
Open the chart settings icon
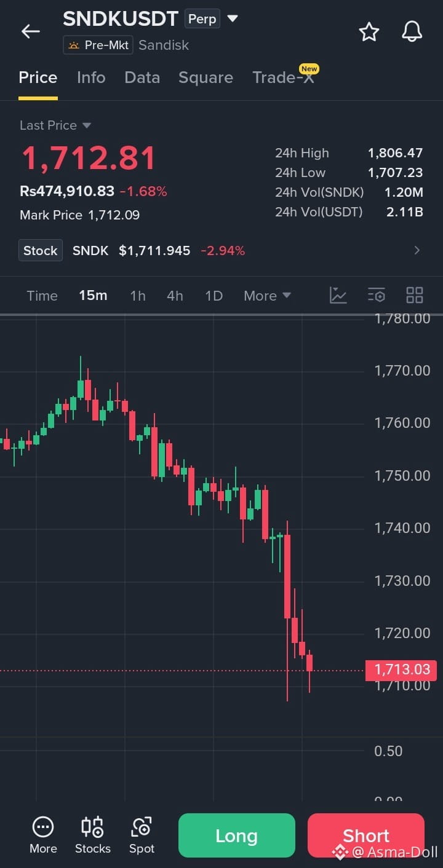pyautogui.click(x=377, y=295)
